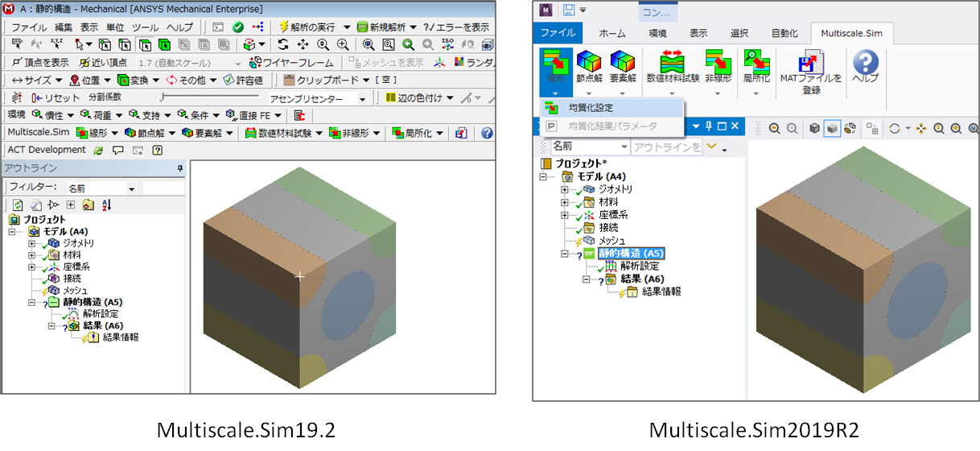Image resolution: width=980 pixels, height=451 pixels.
Task: Collapse モデル (A4) node in left outline
Action: [12, 231]
